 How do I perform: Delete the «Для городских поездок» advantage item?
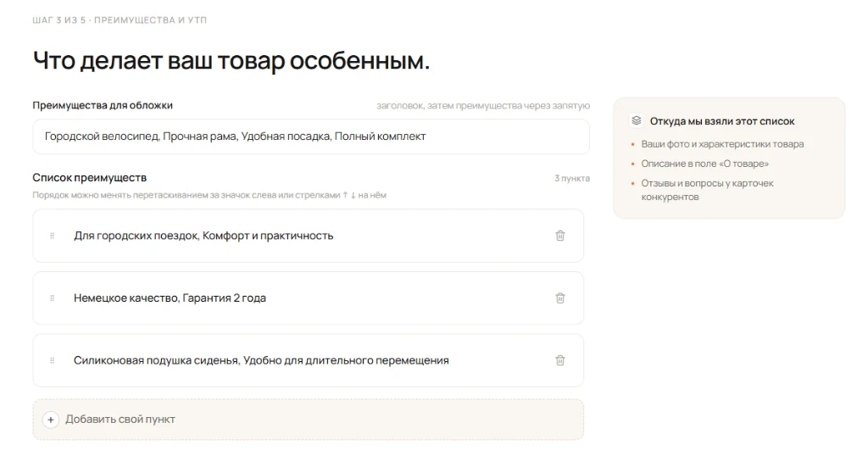click(x=560, y=236)
